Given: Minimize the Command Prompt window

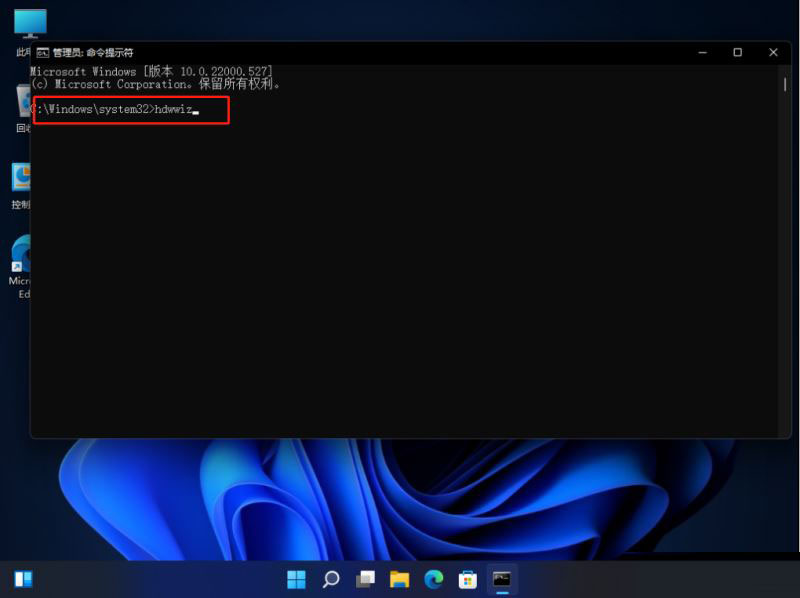Looking at the screenshot, I should click(703, 52).
